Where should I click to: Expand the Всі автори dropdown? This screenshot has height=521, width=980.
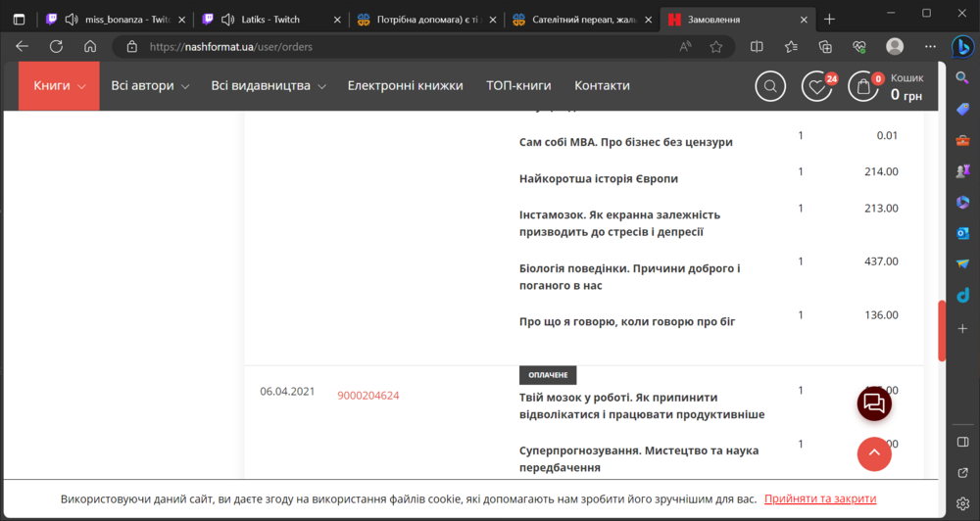coord(150,85)
